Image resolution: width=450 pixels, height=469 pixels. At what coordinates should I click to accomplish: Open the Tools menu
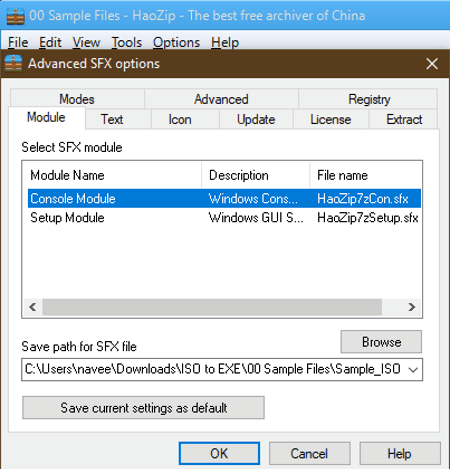tap(127, 42)
